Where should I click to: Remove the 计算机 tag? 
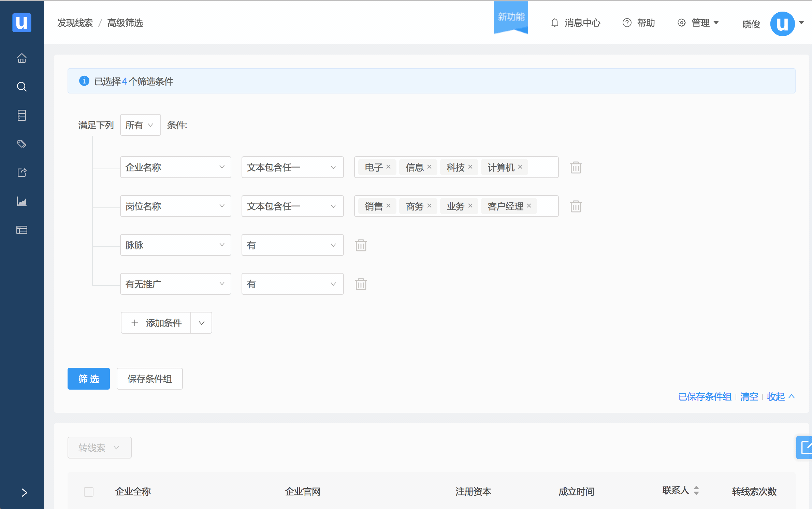[x=520, y=167]
